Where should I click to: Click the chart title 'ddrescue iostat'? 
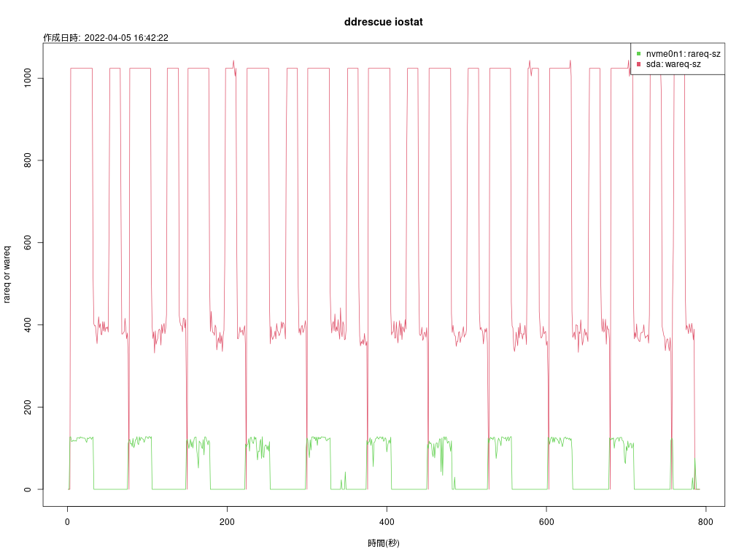click(383, 22)
